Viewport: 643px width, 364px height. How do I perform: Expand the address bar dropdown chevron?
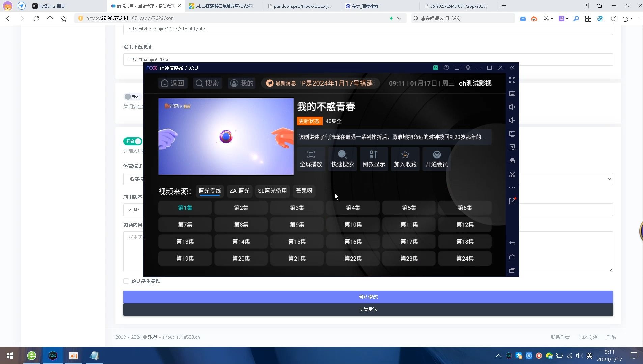399,18
